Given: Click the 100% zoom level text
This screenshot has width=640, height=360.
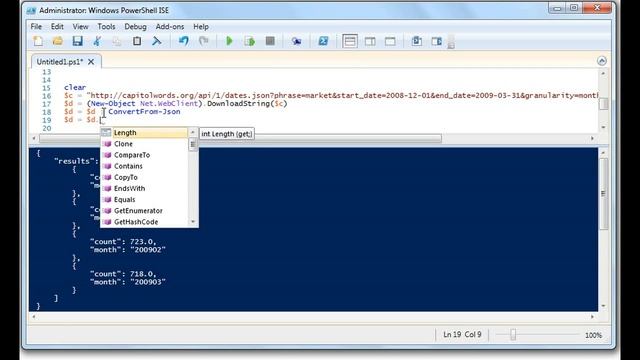Looking at the screenshot, I should [x=593, y=335].
